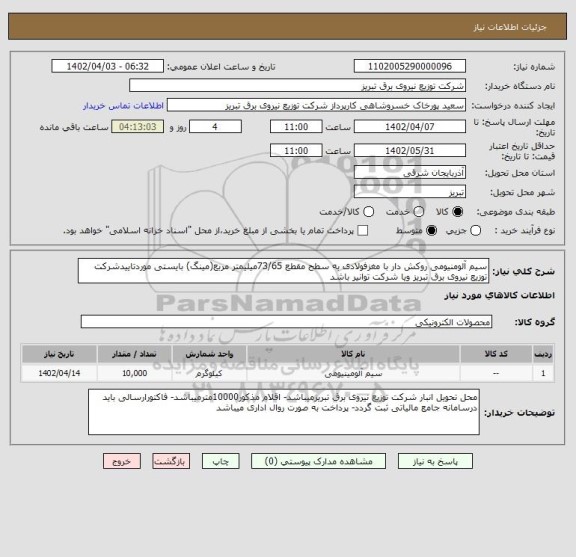Click the remaining time 04:13:03 field

point(138,127)
